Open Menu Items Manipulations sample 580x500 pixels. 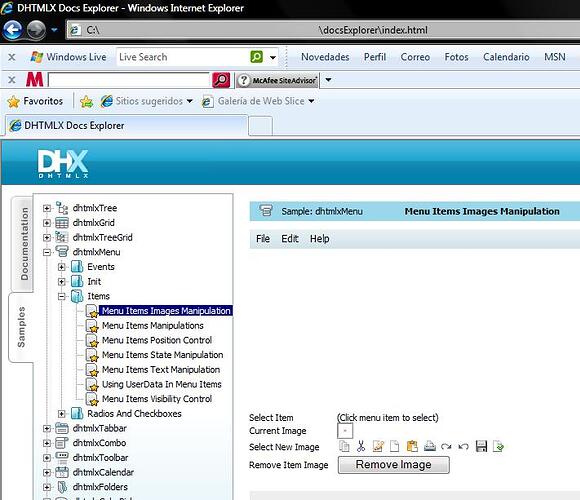[x=152, y=325]
